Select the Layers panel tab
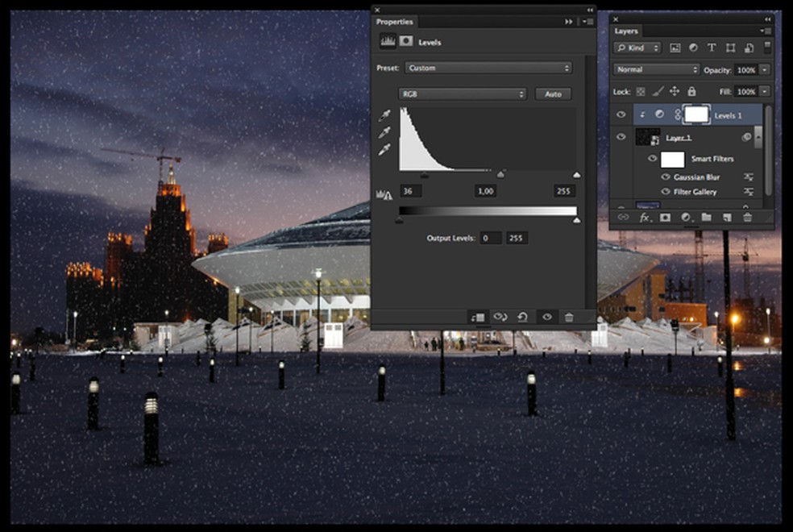 tap(626, 31)
